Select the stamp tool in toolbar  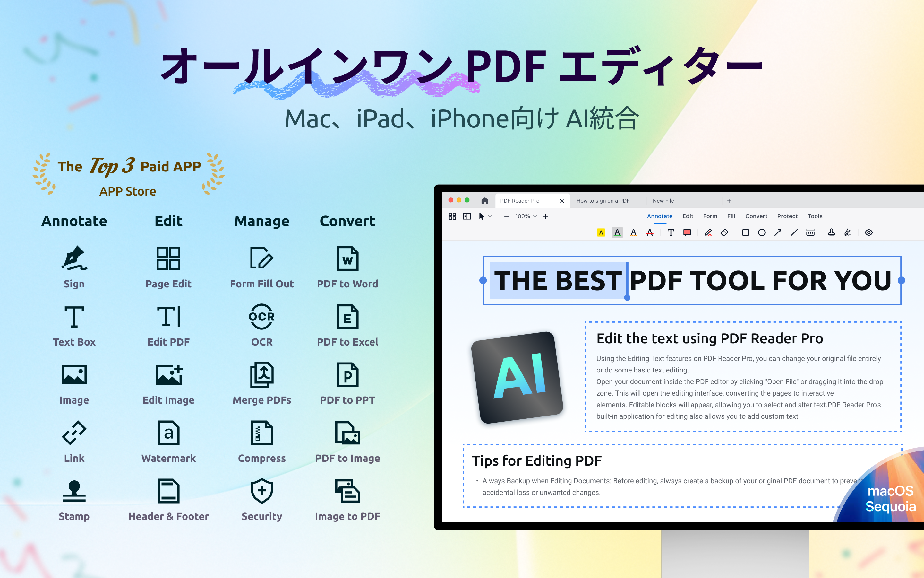831,232
